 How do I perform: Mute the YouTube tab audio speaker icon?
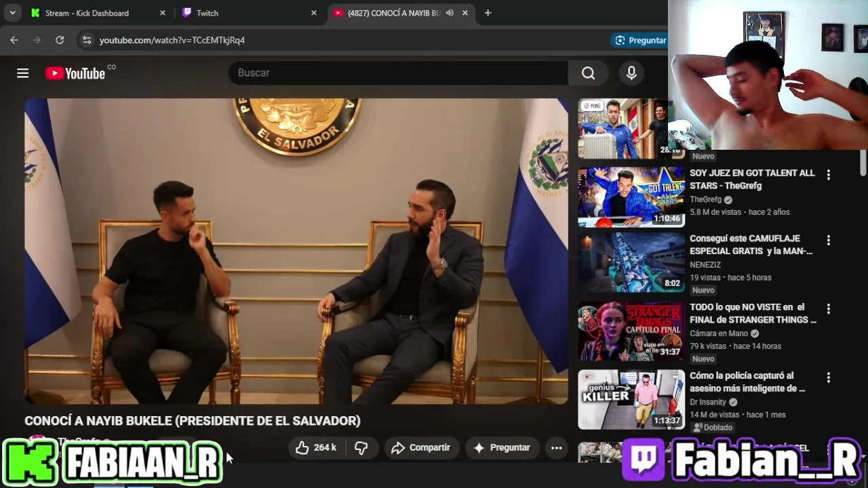(450, 13)
